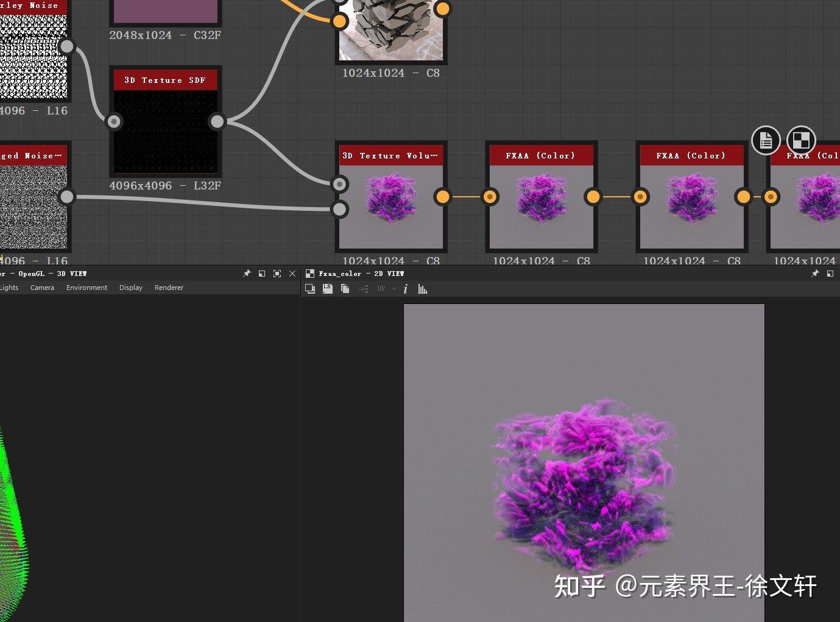840x622 pixels.
Task: Click the orange output pin of the first FXAA node
Action: pyautogui.click(x=593, y=197)
